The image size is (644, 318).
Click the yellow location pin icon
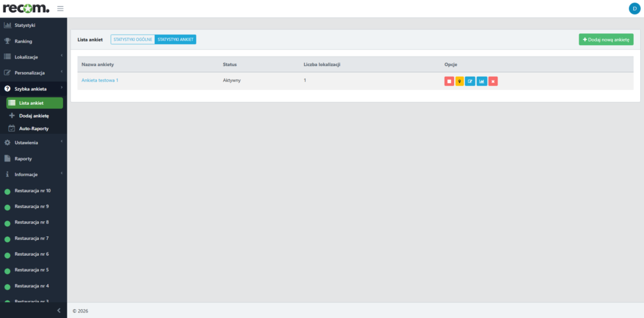click(460, 81)
